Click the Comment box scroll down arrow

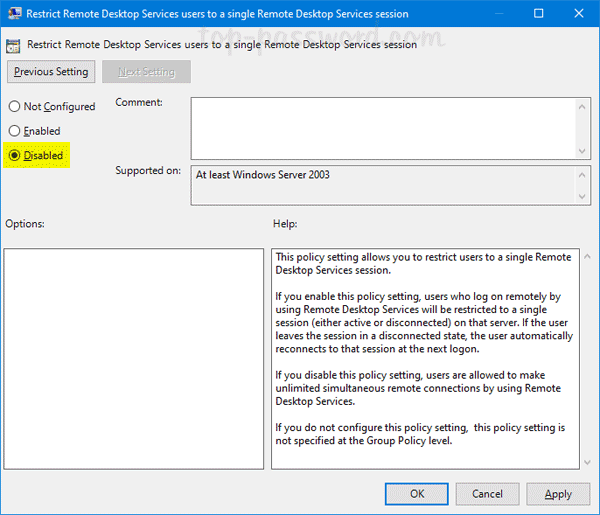tap(583, 150)
